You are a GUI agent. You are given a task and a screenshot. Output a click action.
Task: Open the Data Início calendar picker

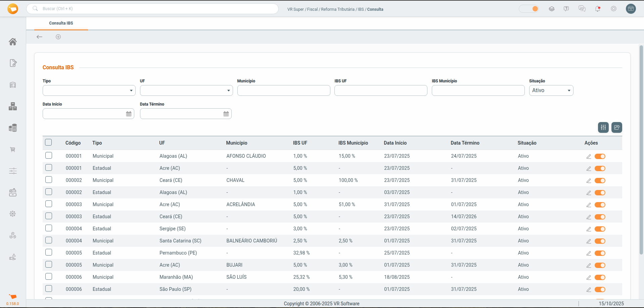129,114
